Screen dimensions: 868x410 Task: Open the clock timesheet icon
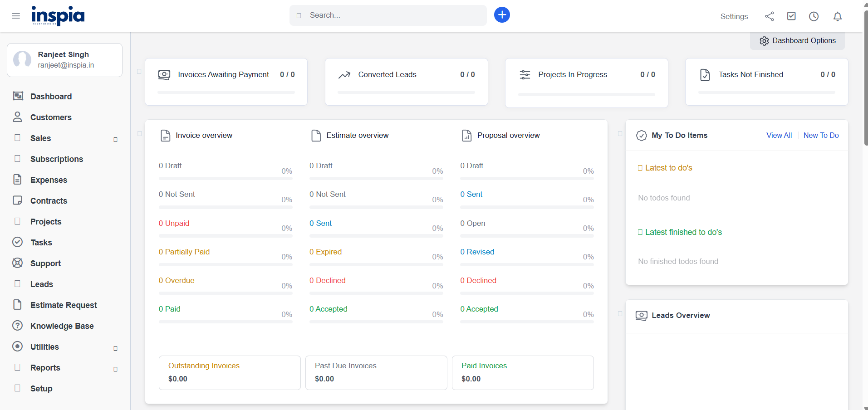814,16
